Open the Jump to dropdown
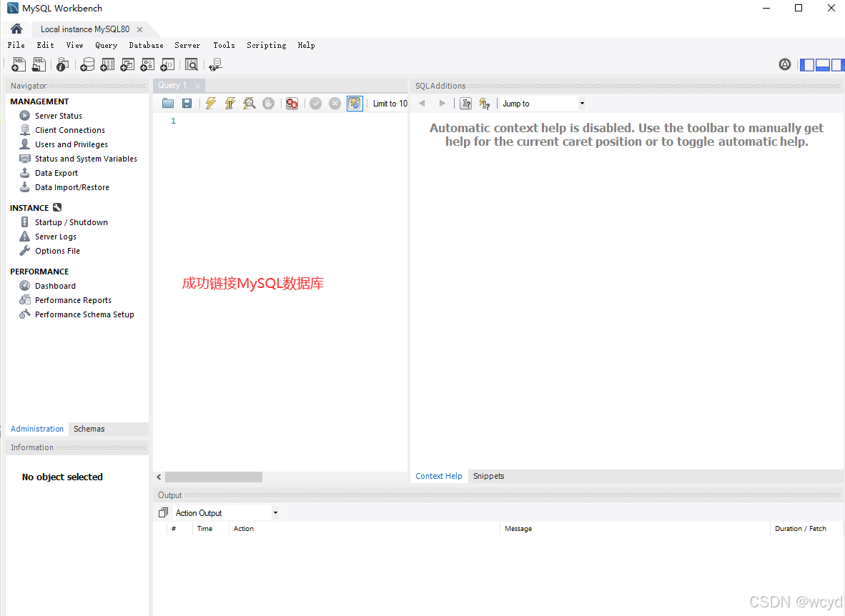 543,104
